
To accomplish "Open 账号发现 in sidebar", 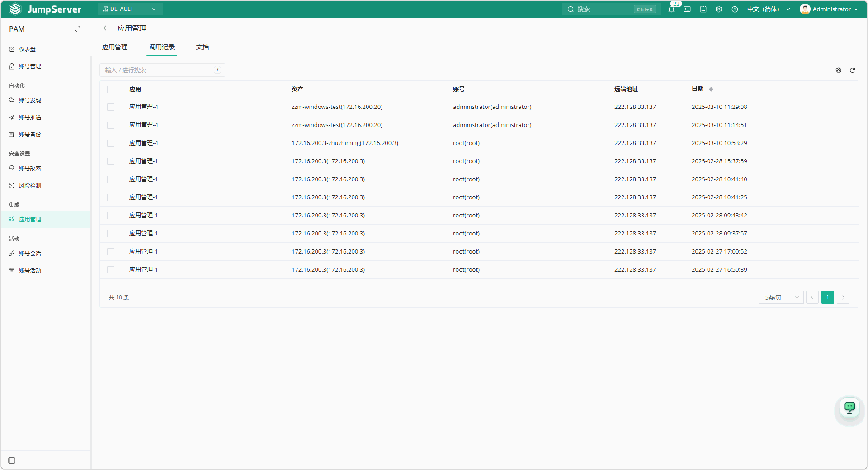I will click(x=30, y=100).
